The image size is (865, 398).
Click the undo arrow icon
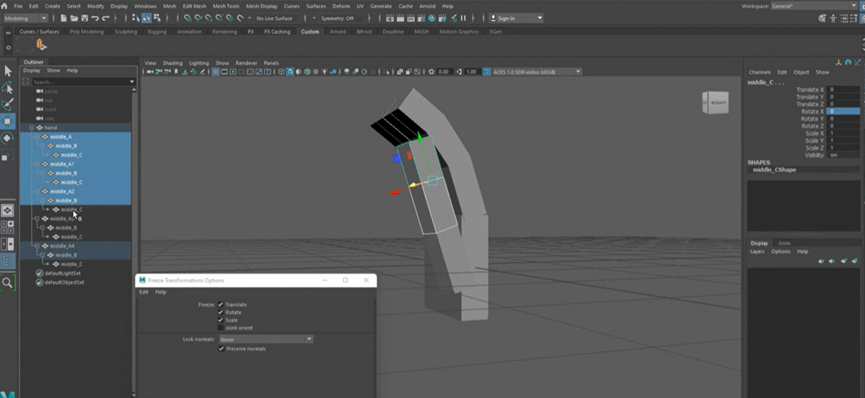95,18
